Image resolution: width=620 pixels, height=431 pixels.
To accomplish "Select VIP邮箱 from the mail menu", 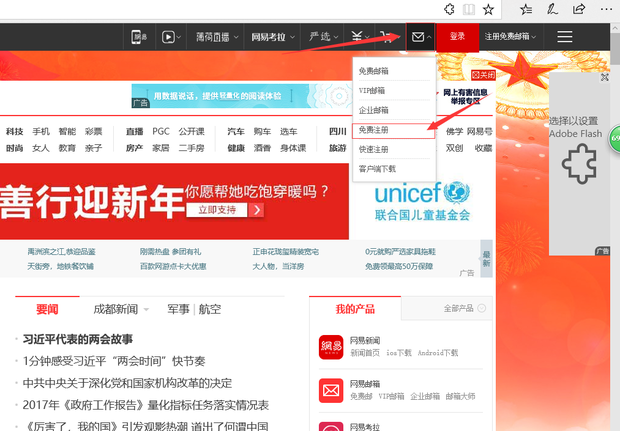I will click(372, 91).
